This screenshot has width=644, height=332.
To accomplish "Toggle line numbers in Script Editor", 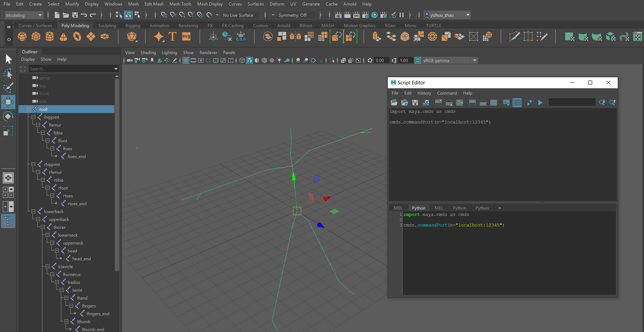I will click(517, 102).
